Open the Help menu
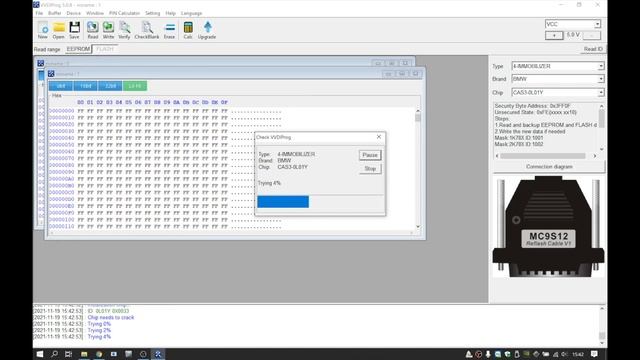 pos(170,13)
